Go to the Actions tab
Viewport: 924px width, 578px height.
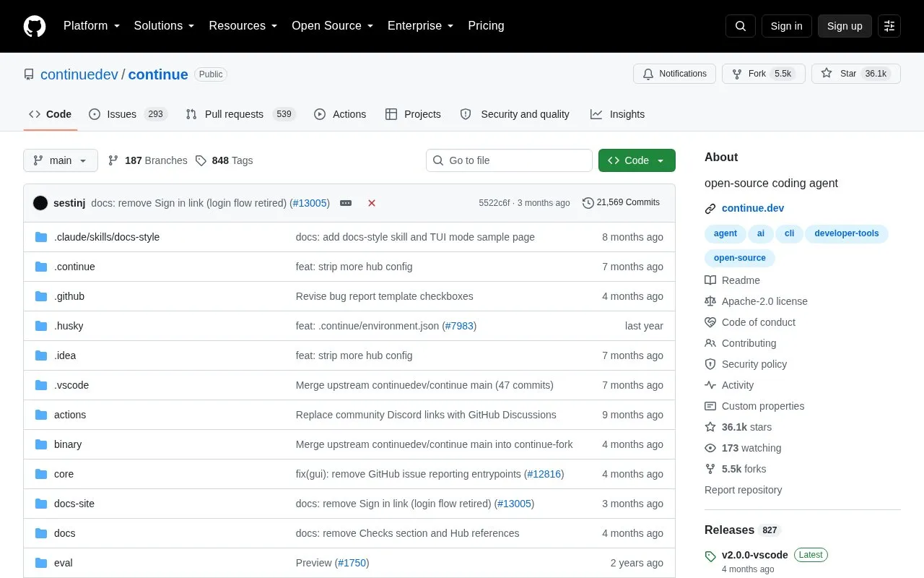click(x=340, y=114)
